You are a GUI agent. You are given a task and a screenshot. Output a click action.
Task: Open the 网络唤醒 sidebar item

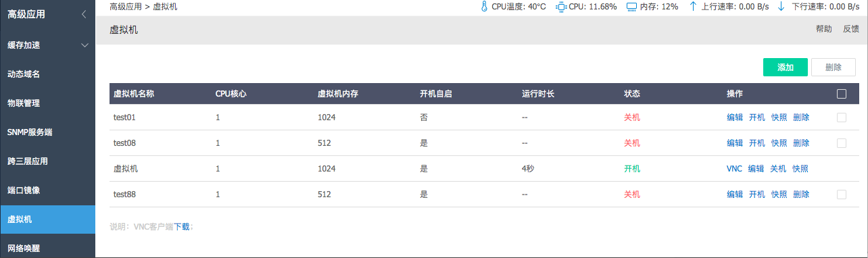[x=47, y=247]
